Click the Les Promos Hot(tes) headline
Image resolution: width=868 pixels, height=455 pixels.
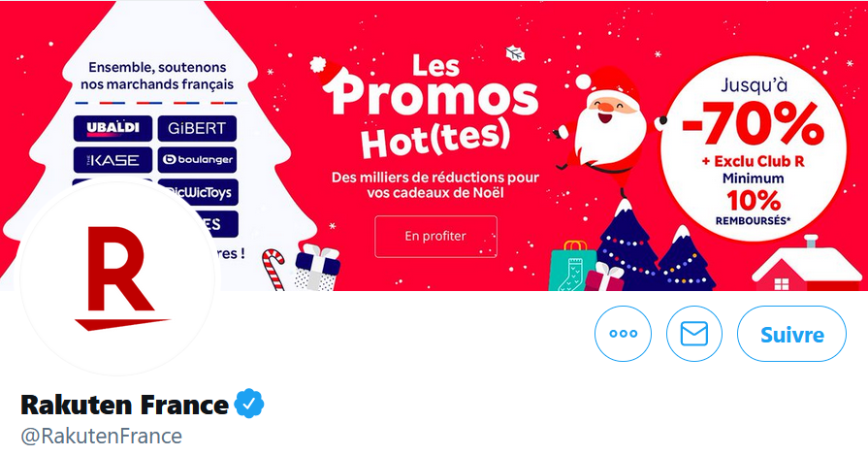(x=429, y=107)
